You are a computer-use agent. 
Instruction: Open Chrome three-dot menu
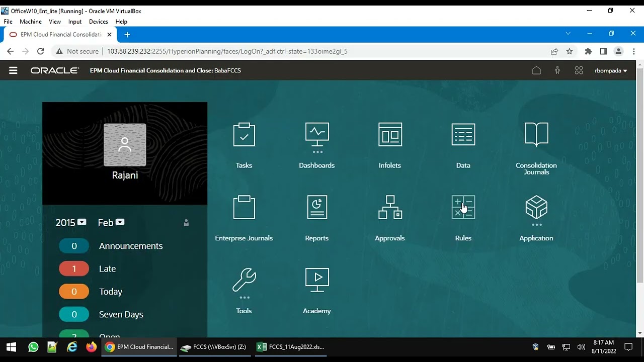coord(634,51)
